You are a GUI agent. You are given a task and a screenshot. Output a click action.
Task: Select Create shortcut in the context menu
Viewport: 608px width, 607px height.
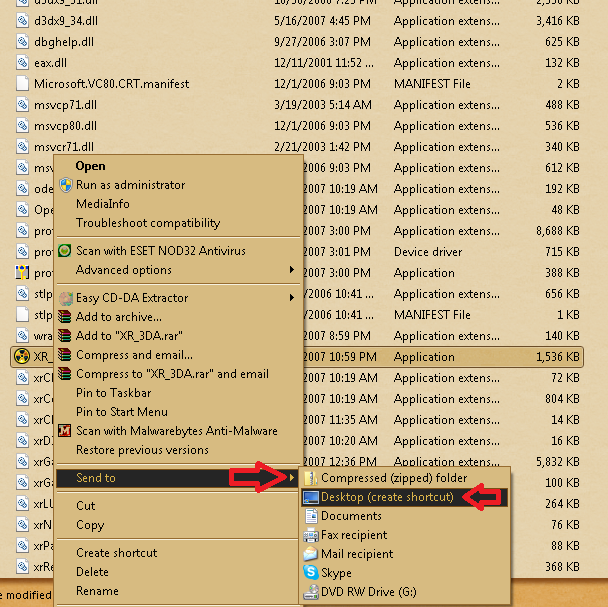(x=117, y=553)
